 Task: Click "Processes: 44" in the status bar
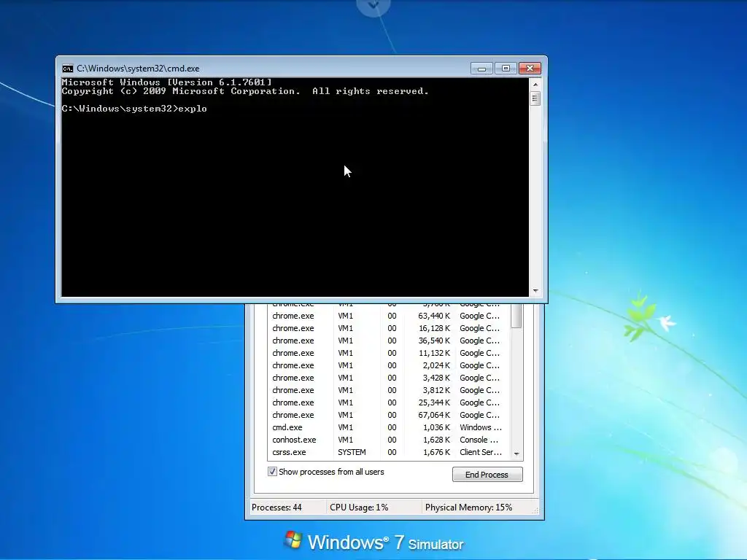(276, 507)
